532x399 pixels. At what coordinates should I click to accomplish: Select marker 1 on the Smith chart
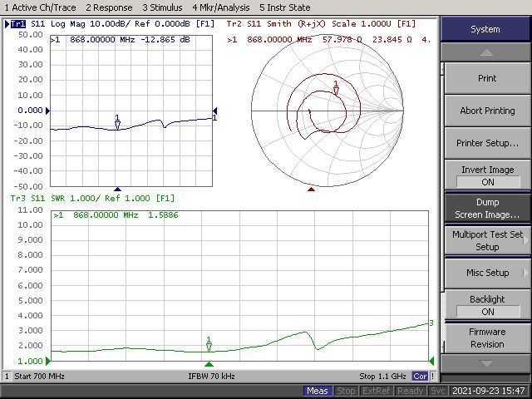[x=336, y=87]
